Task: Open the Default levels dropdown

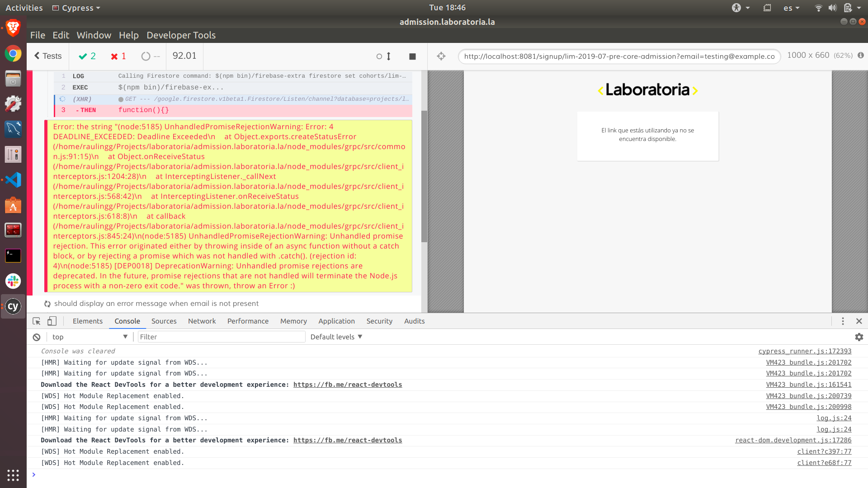Action: 335,337
